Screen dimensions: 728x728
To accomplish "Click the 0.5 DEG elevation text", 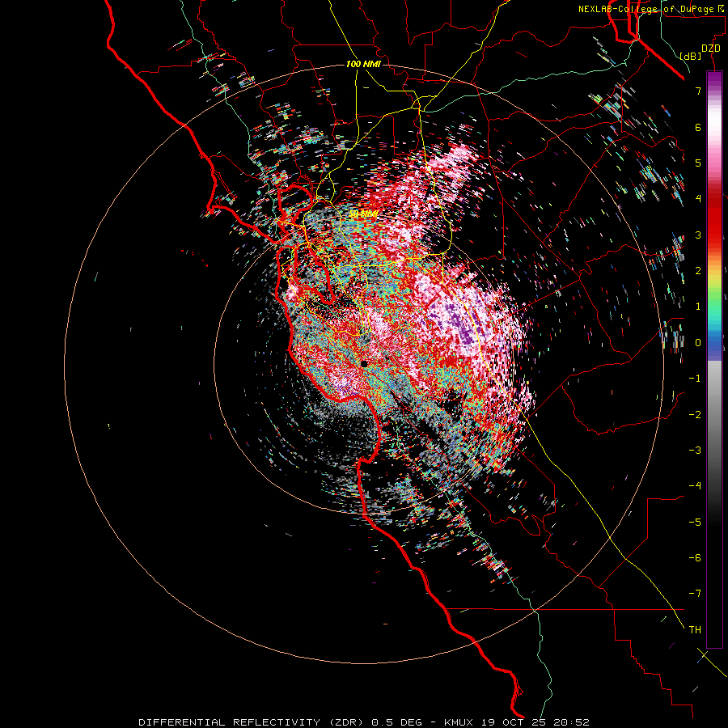I will [x=396, y=722].
